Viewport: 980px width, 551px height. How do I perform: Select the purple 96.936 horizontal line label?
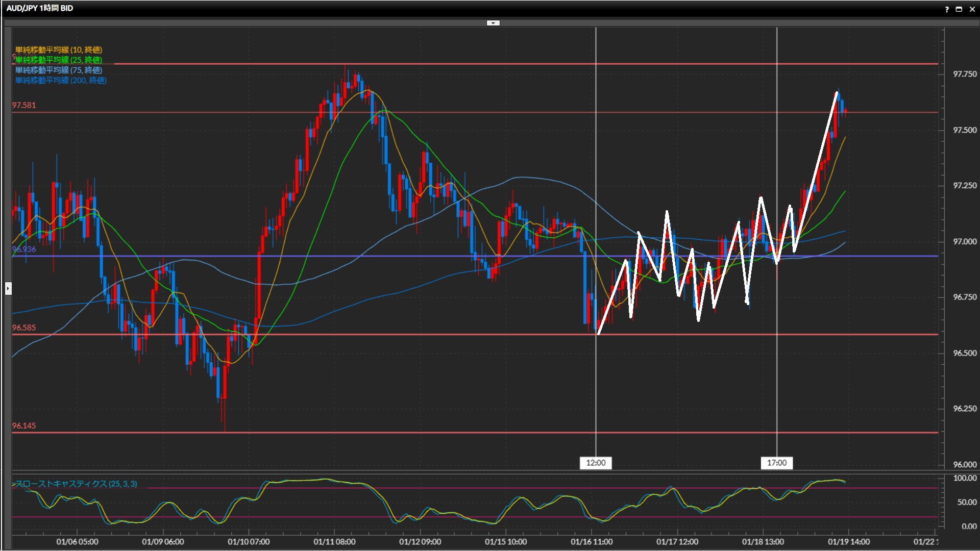(24, 249)
